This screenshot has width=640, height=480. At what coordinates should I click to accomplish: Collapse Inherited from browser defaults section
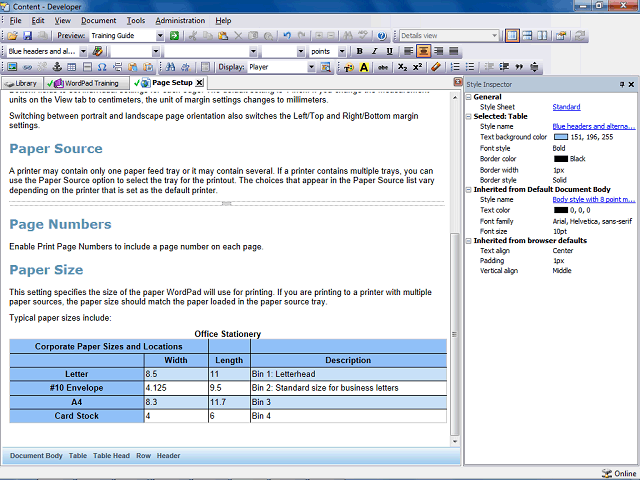469,241
